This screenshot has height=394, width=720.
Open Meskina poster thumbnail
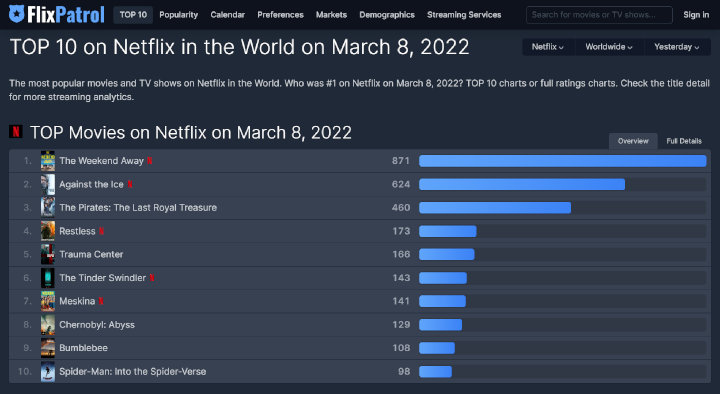pos(48,301)
